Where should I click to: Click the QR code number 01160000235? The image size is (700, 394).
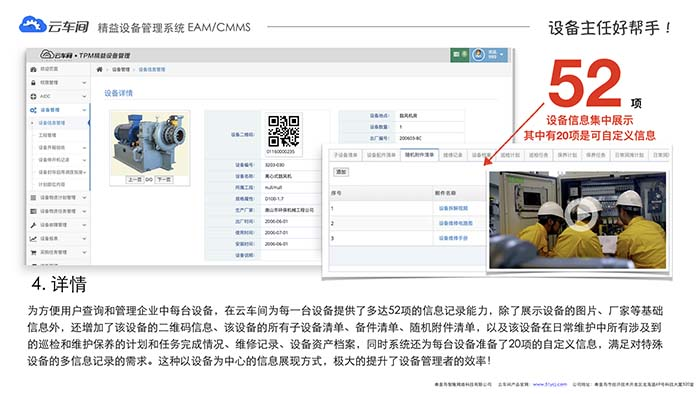click(281, 152)
